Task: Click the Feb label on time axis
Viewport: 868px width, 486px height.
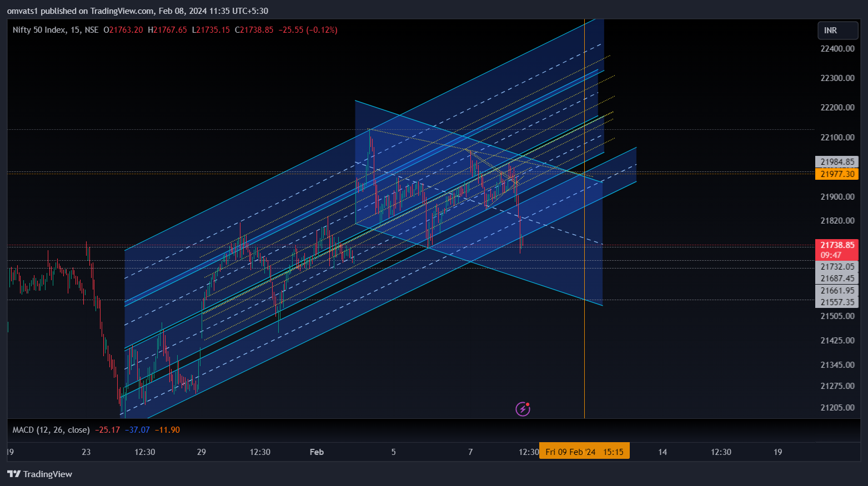Action: 317,452
